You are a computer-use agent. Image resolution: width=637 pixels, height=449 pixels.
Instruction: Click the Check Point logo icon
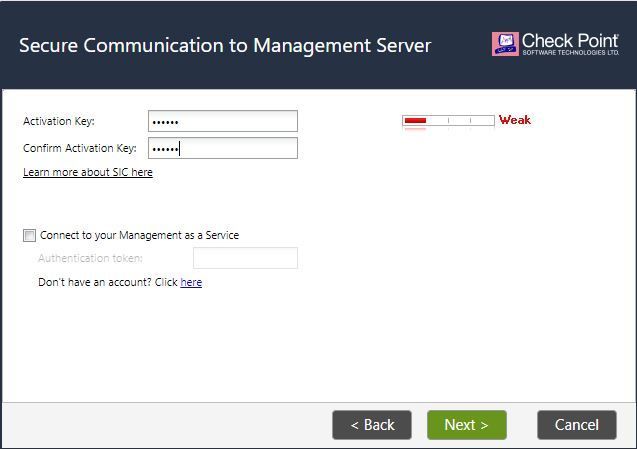[x=505, y=43]
